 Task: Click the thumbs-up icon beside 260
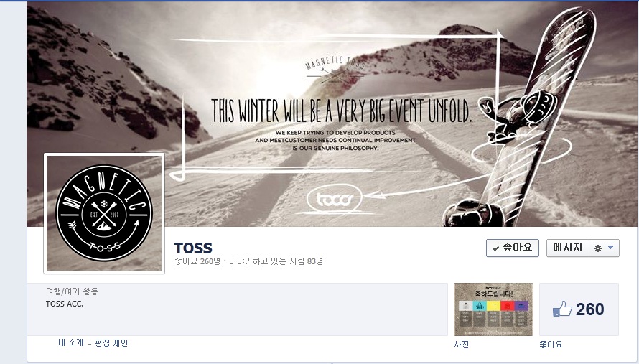[562, 309]
